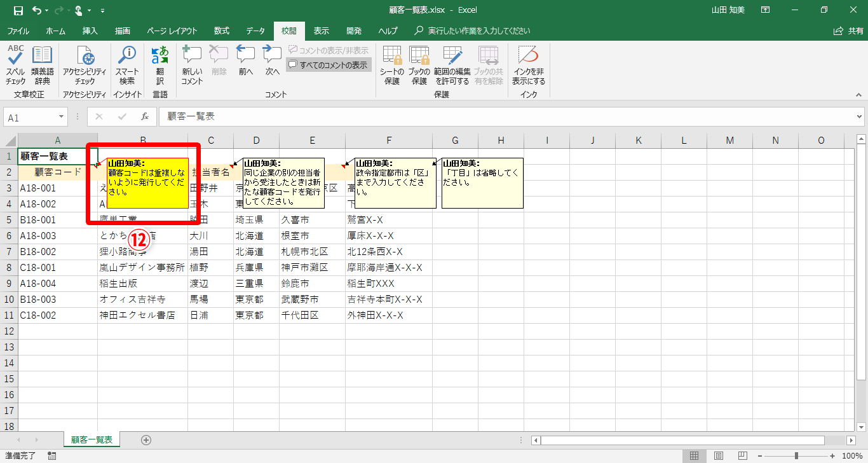
Task: Click the comment about 政令指定都市
Action: [395, 183]
